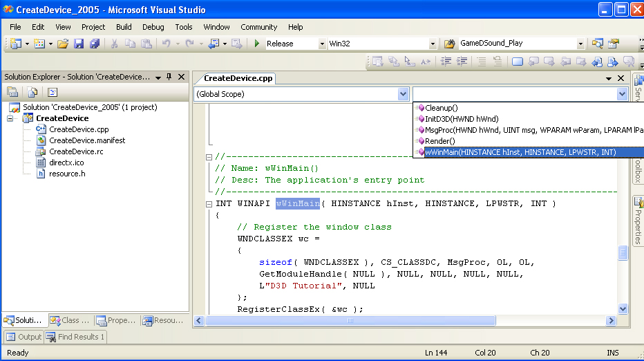
Task: Click the Find in Files binoculars icon
Action: 449,44
